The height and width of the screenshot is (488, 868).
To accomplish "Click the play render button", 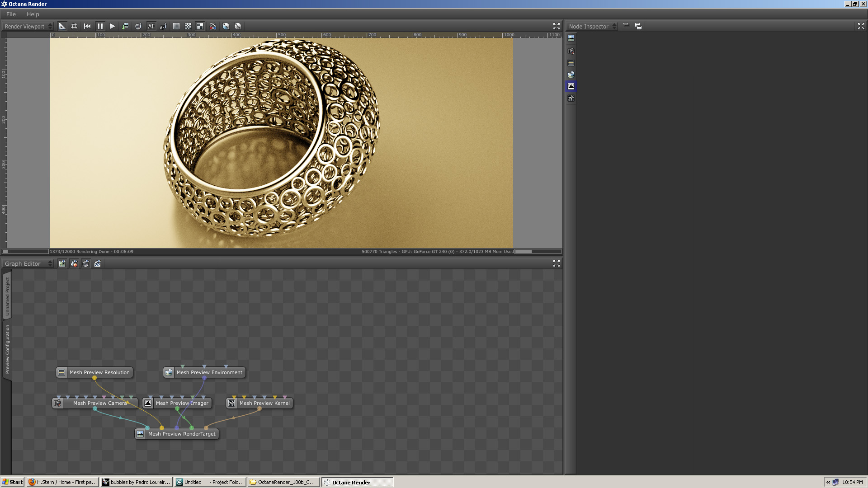I will point(112,26).
